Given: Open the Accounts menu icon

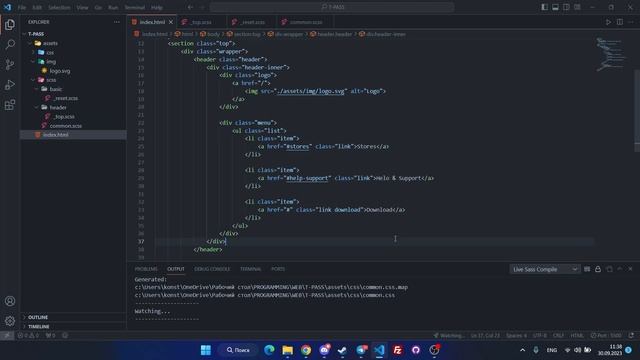Looking at the screenshot, I should pos(10,301).
